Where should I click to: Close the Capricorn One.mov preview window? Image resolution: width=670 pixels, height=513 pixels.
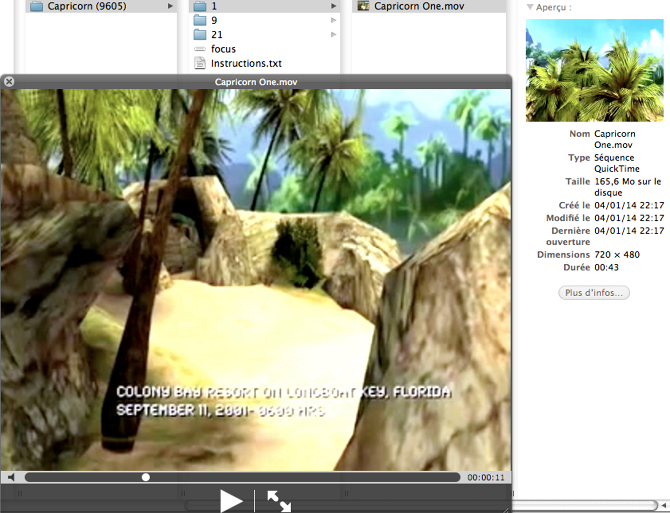click(x=9, y=81)
